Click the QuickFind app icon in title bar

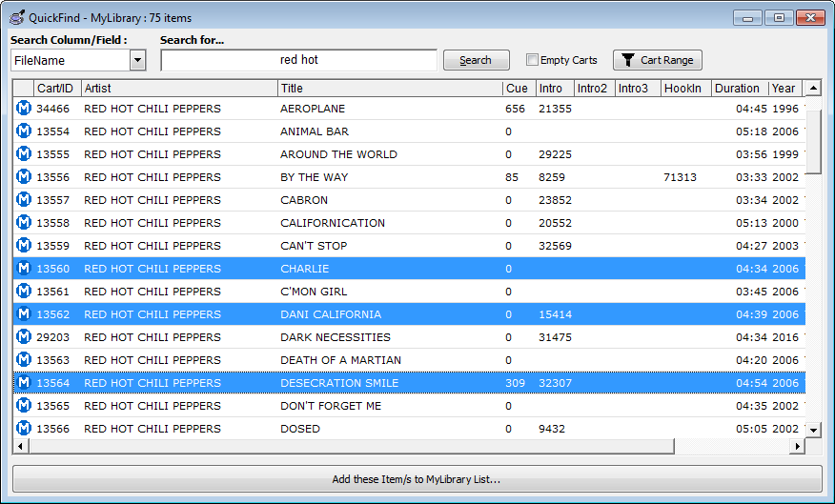point(16,17)
